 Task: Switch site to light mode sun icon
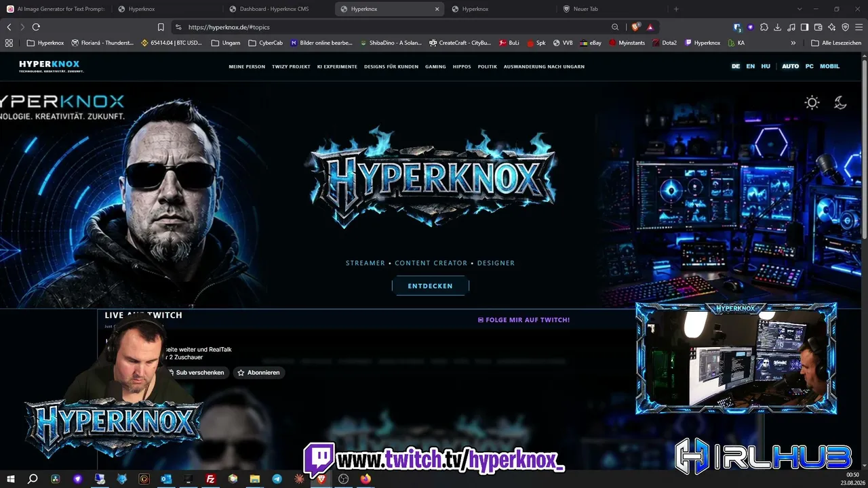812,102
